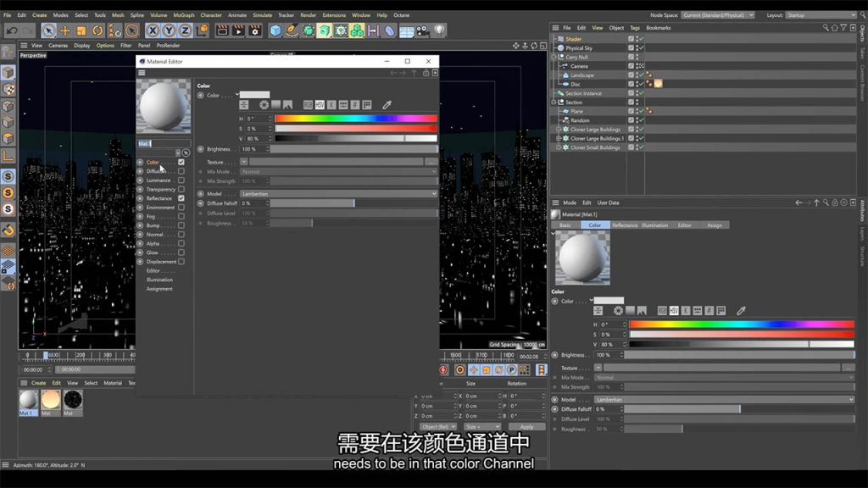Click Render View clapperboard icon

point(222,30)
